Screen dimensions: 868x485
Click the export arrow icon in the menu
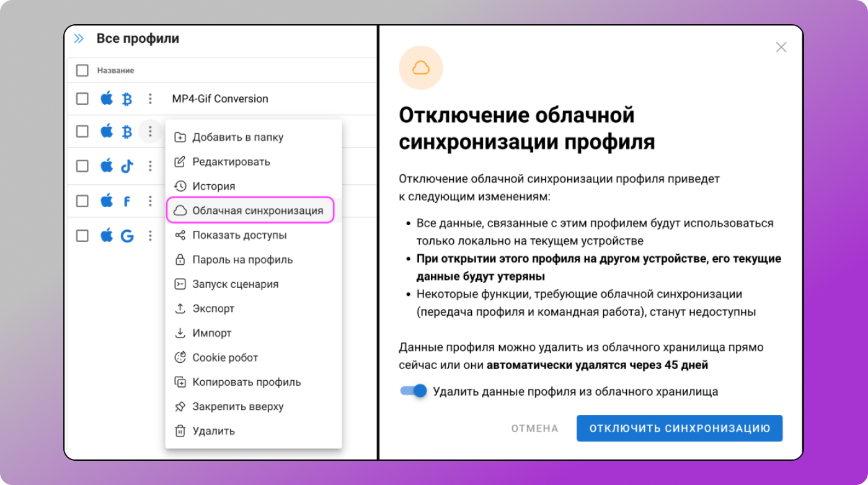pos(179,308)
